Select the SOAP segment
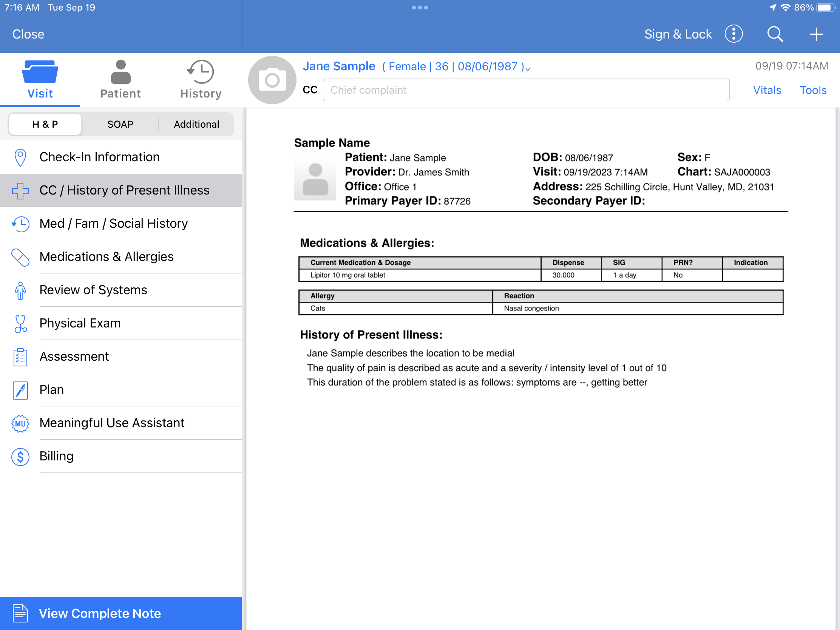The width and height of the screenshot is (840, 630). tap(120, 124)
